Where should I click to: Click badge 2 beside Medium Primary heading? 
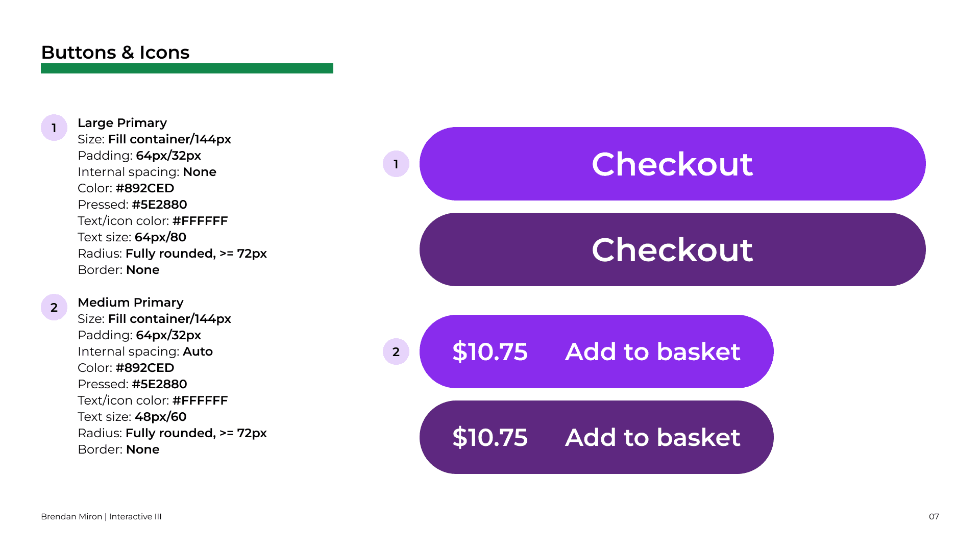tap(54, 307)
